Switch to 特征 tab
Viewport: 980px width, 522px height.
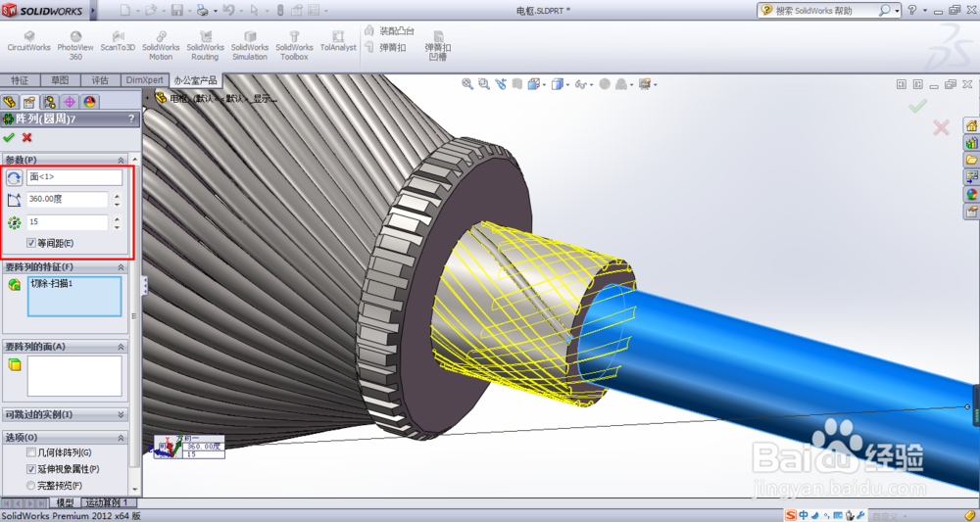click(20, 80)
